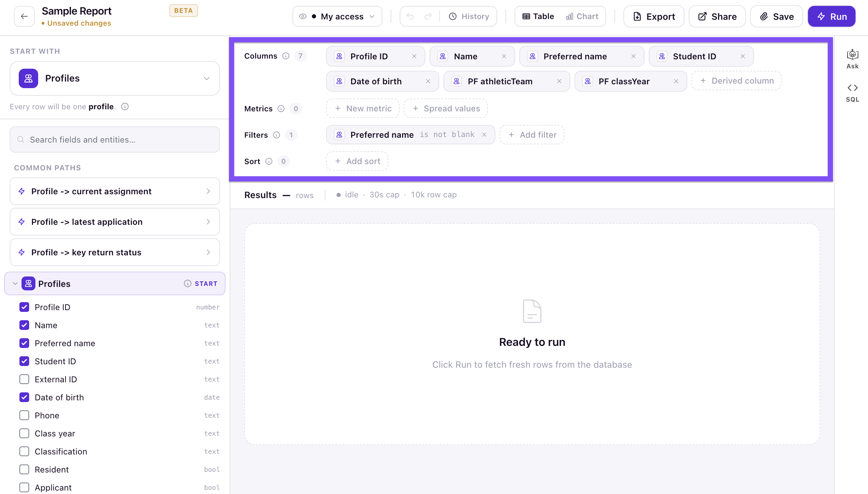Open the My access dropdown

pos(337,16)
